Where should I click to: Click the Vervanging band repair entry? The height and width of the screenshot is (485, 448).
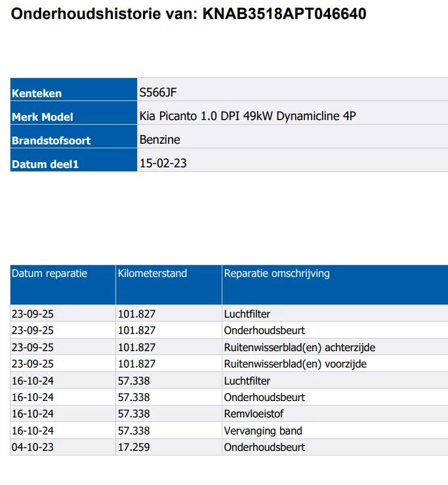tap(262, 431)
